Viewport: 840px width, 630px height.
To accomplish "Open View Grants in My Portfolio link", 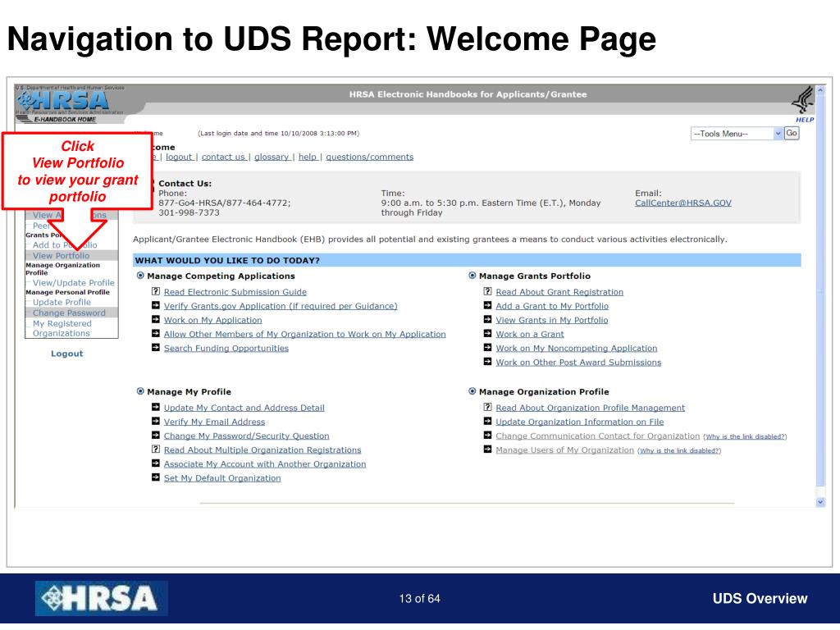I will click(552, 320).
